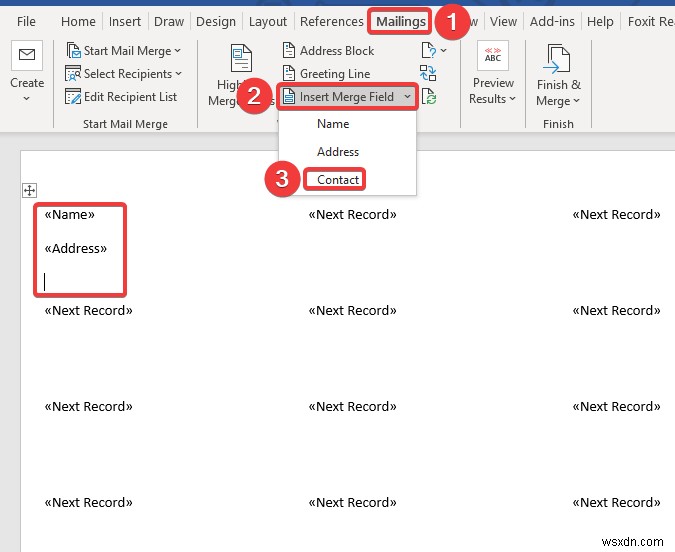Click the Greeting Line icon

289,74
